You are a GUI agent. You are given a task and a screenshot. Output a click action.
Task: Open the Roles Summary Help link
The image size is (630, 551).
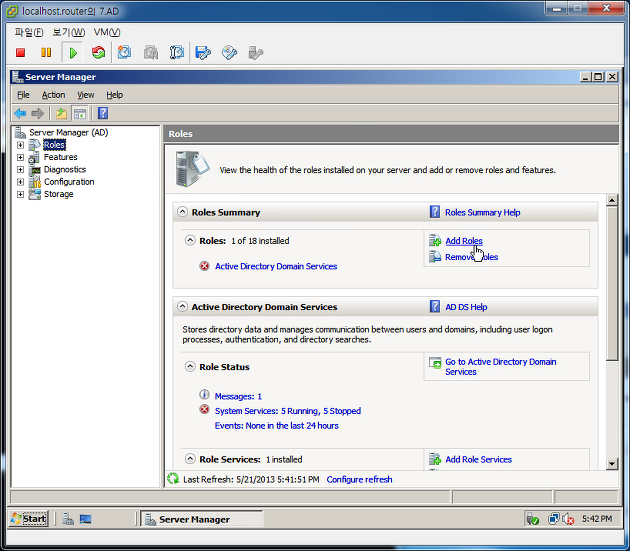point(483,212)
